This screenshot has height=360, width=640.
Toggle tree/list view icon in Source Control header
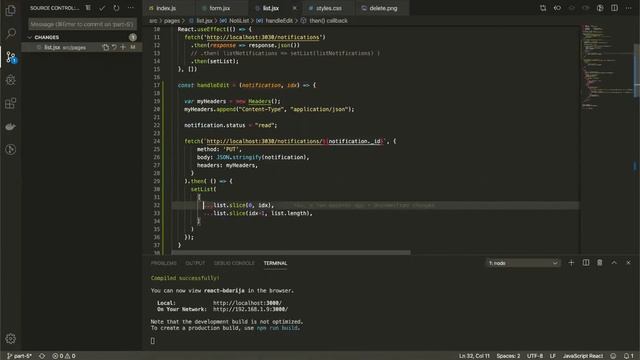[88, 8]
